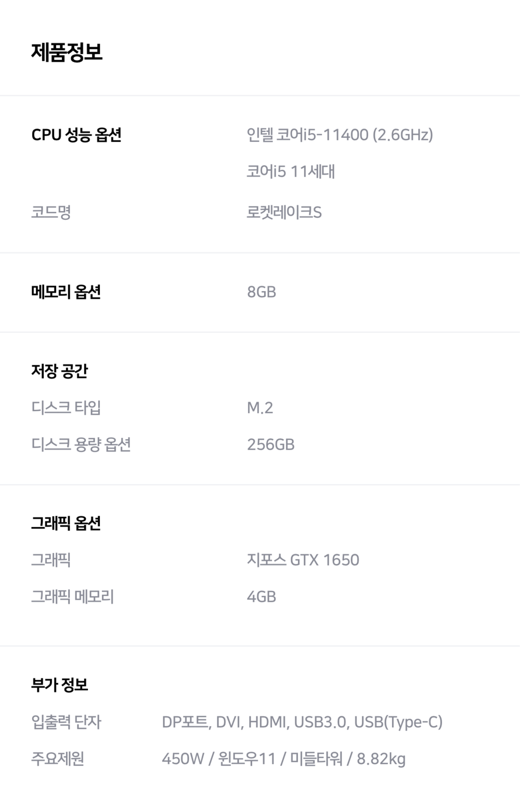Select the 코어i5 11세대 text
Viewport: 520px width, 812px height.
tap(291, 172)
